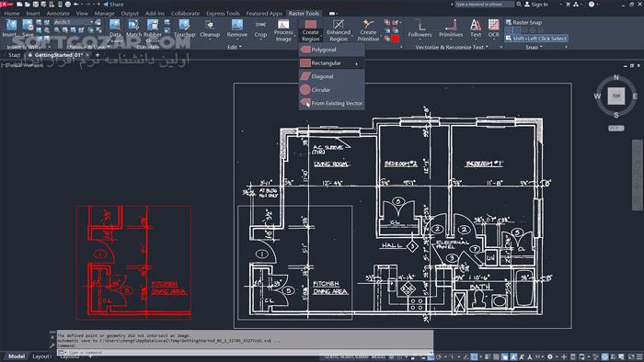Choose Diagonal region menu item
Screen dimensions: 644x362
[x=331, y=76]
